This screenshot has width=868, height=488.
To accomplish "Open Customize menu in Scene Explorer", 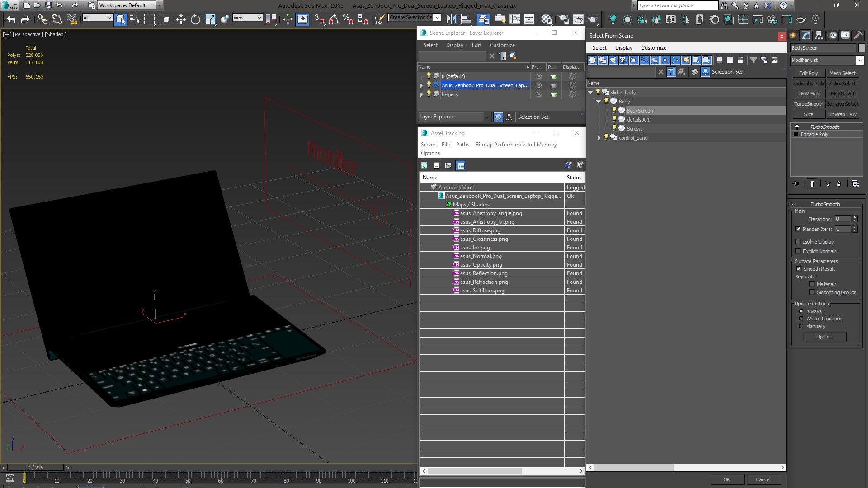I will point(502,45).
